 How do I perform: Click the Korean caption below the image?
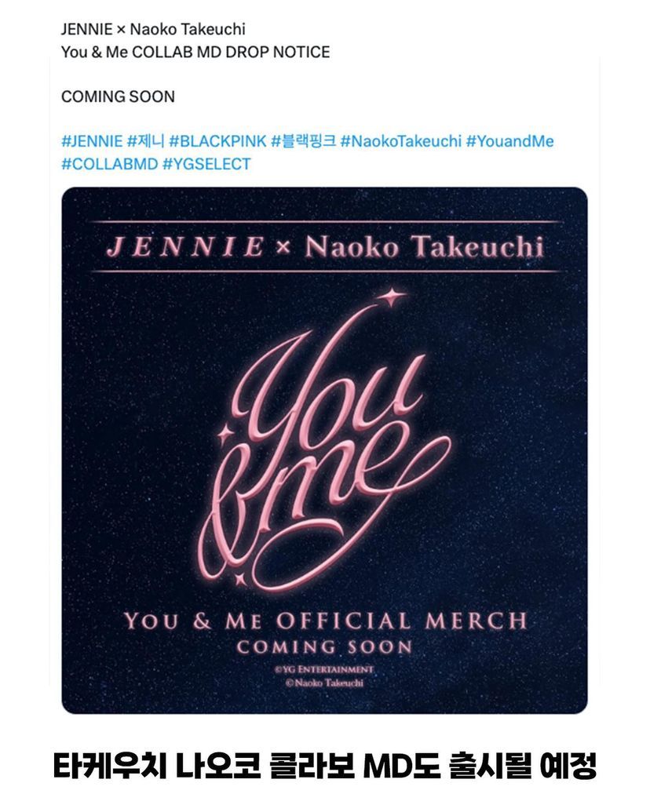[x=325, y=766]
